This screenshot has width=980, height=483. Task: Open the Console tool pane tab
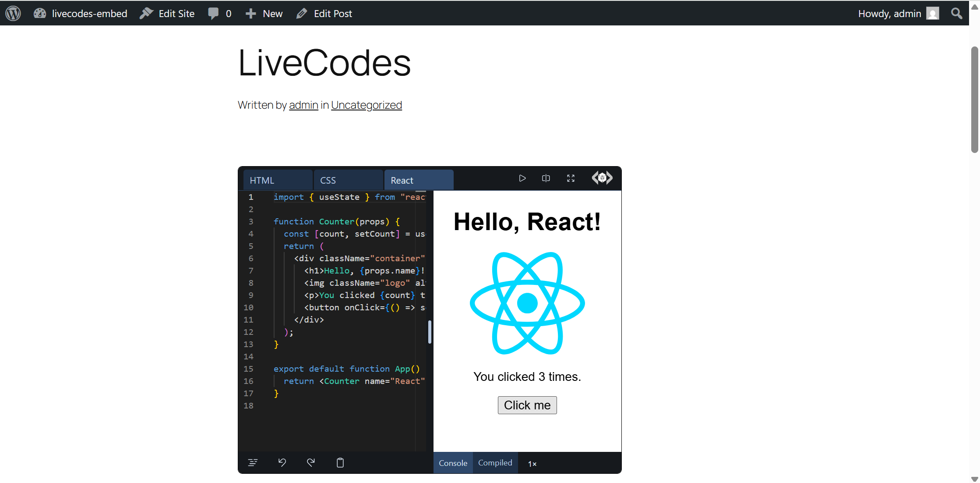point(453,463)
